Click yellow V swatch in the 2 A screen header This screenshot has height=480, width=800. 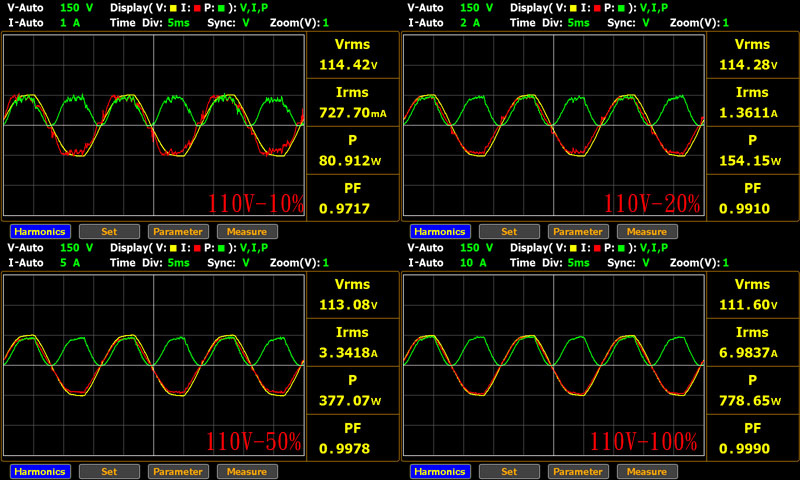click(573, 8)
